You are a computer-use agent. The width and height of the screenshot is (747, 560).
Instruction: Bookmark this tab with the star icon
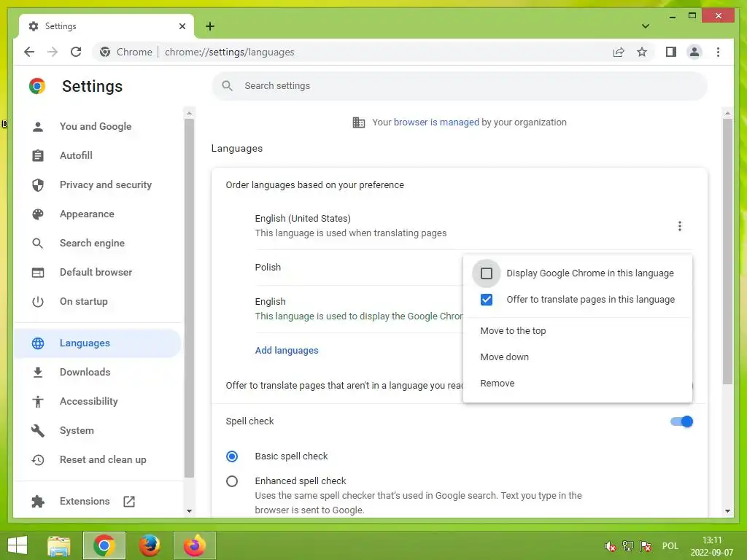click(x=642, y=52)
